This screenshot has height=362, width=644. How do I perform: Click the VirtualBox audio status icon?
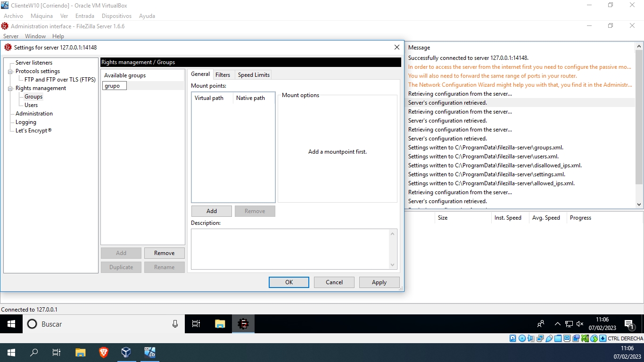531,338
